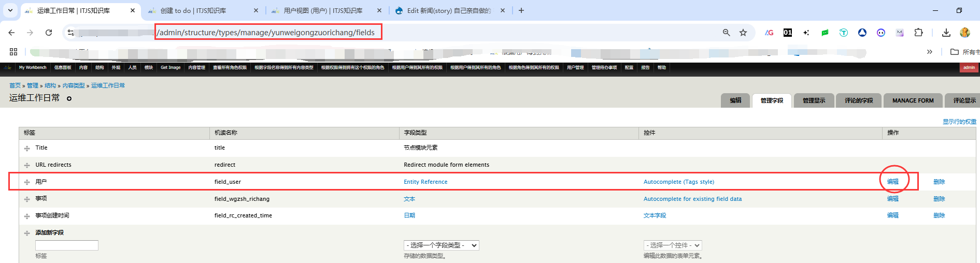The width and height of the screenshot is (980, 263).
Task: Click the drag handle of 事项创建时间 row
Action: coord(27,216)
